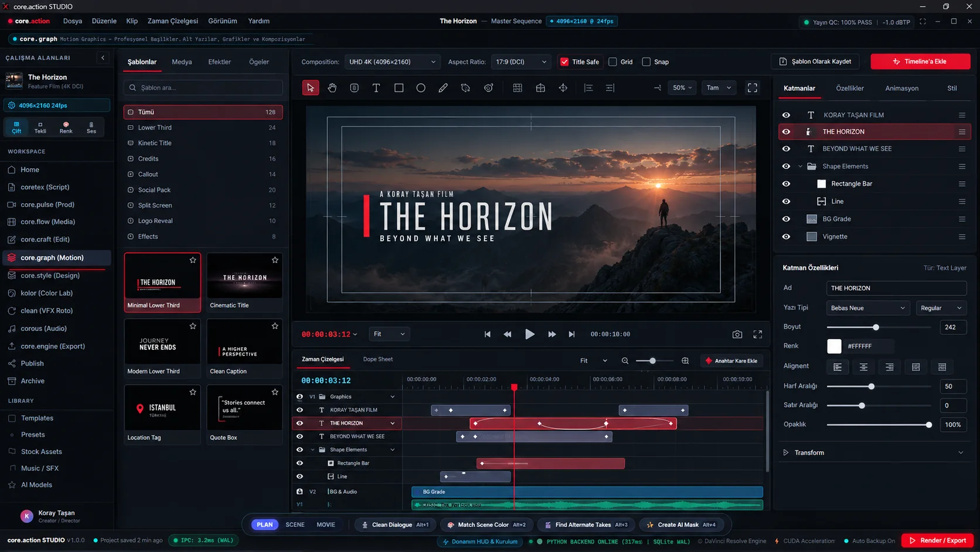Open drag handle menu for BG Grade layer
Screen dimensions: 980x552
(x=962, y=219)
